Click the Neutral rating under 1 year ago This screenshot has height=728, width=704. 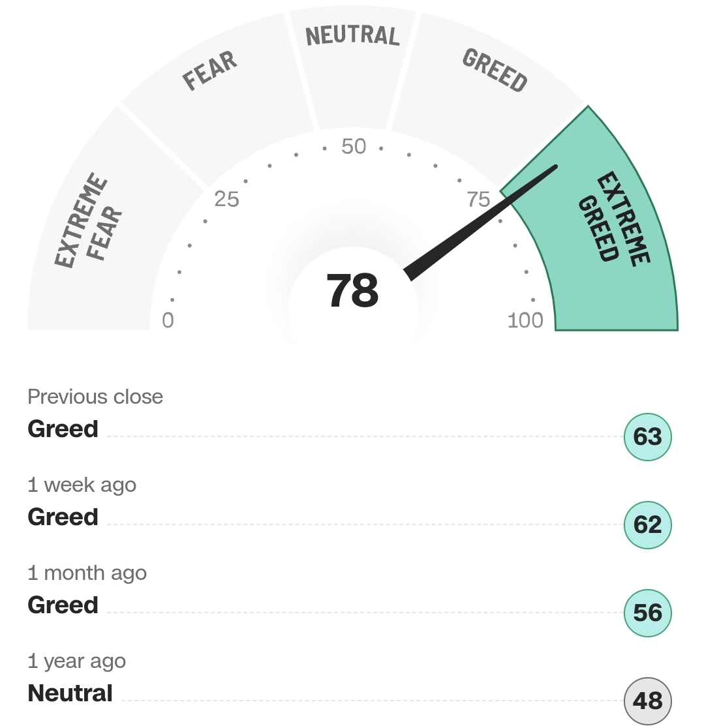click(x=70, y=693)
